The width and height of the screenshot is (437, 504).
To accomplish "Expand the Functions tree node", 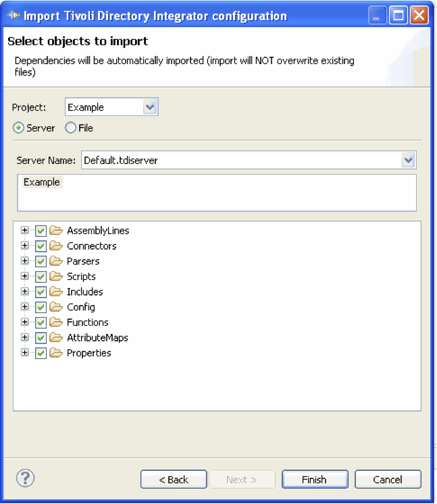I will pos(24,322).
